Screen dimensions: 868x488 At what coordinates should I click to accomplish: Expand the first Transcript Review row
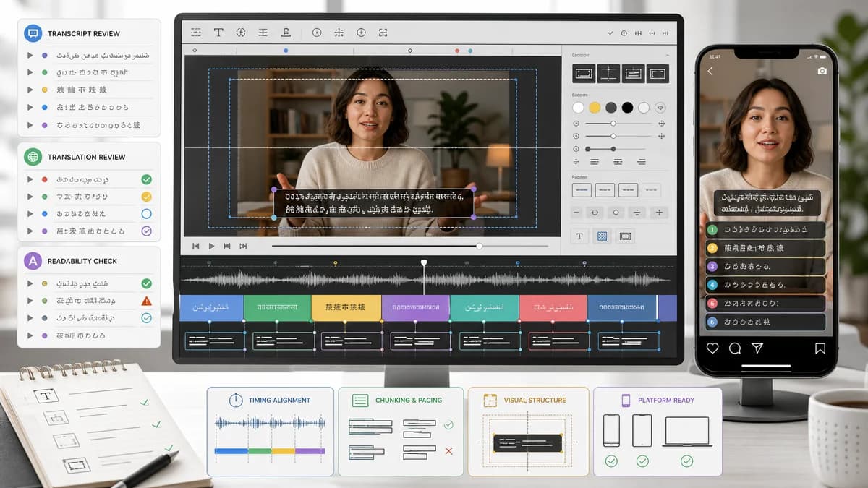pyautogui.click(x=30, y=55)
